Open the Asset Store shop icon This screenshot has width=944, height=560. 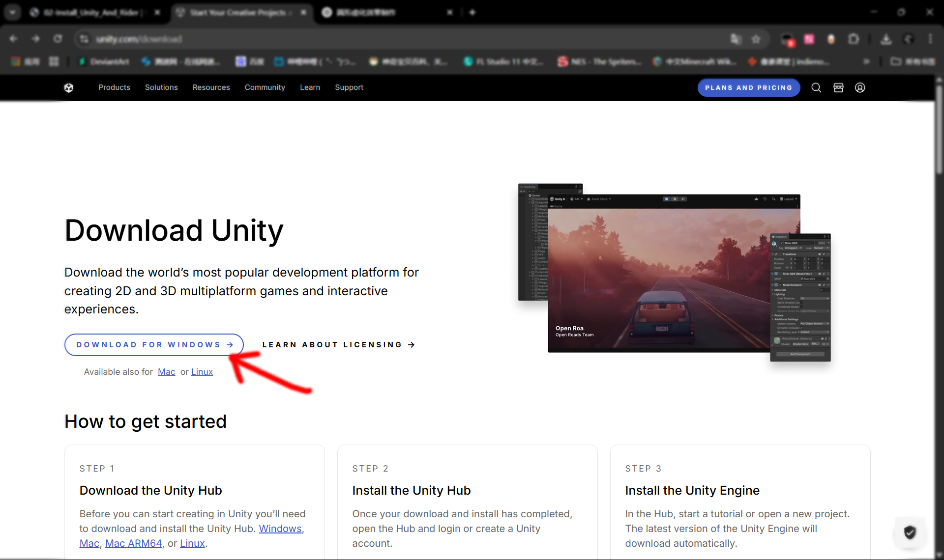point(838,87)
